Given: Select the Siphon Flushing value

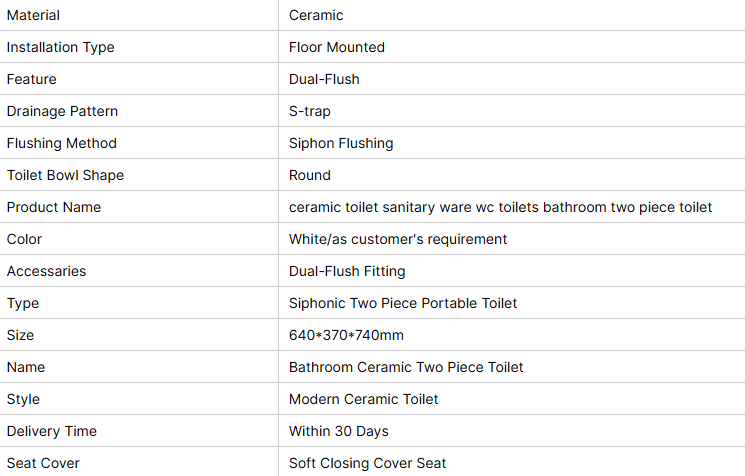Looking at the screenshot, I should 341,143.
